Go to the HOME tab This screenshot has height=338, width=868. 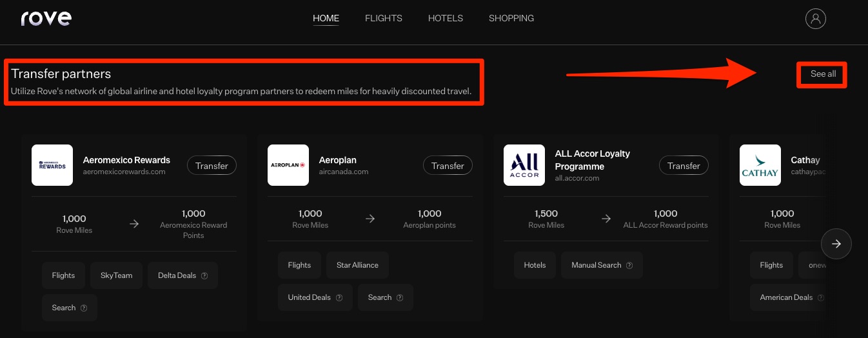(326, 18)
